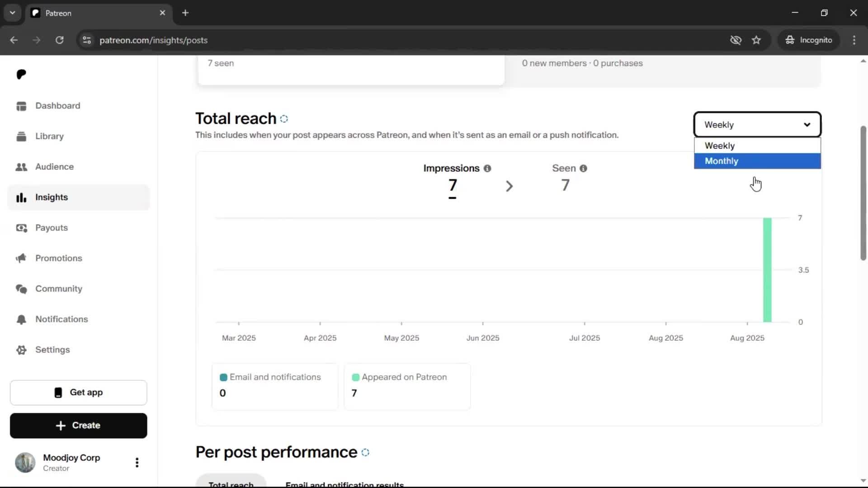
Task: Open a new browser tab
Action: tap(185, 13)
